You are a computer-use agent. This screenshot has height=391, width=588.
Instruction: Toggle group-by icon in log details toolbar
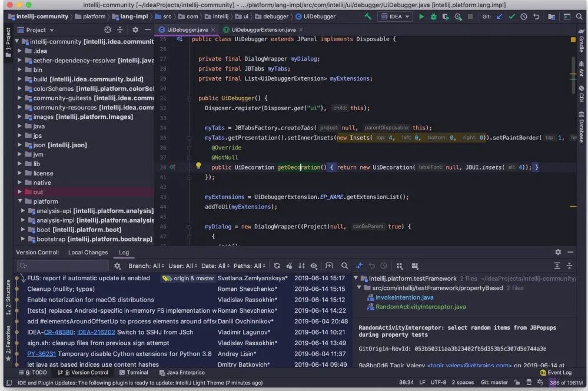[x=400, y=266]
